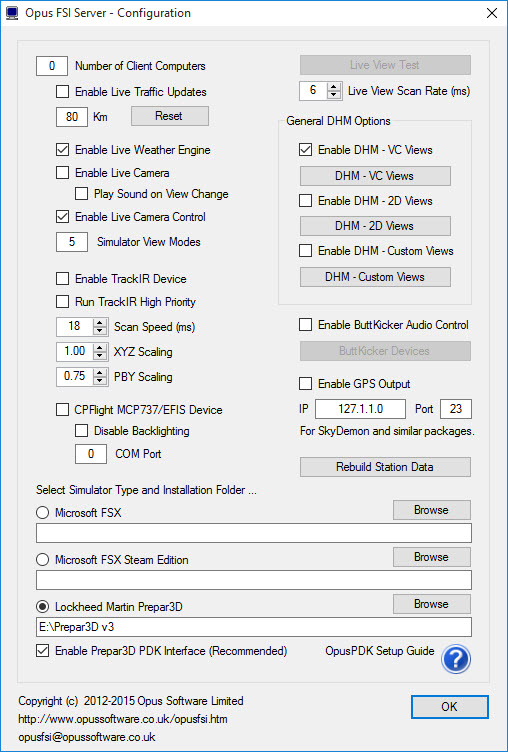Click the Opus FSI Server title bar icon

coord(12,13)
